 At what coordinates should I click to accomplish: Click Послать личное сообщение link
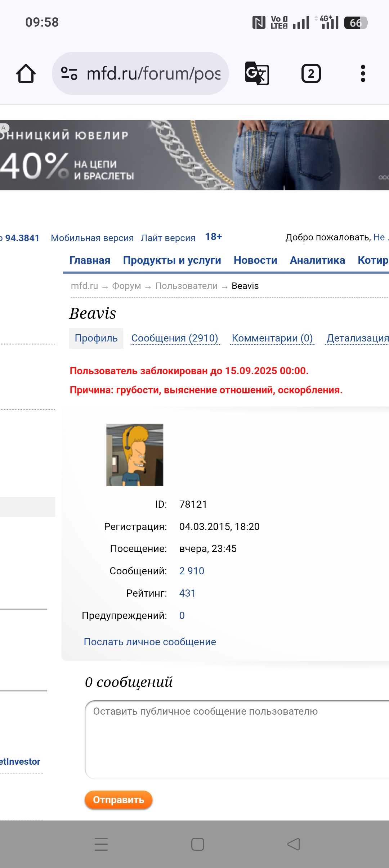150,642
